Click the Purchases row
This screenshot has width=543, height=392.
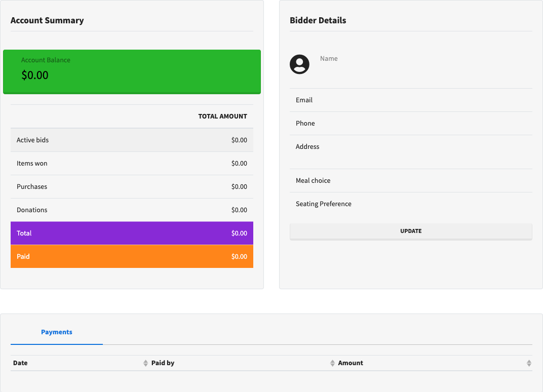[x=132, y=186]
